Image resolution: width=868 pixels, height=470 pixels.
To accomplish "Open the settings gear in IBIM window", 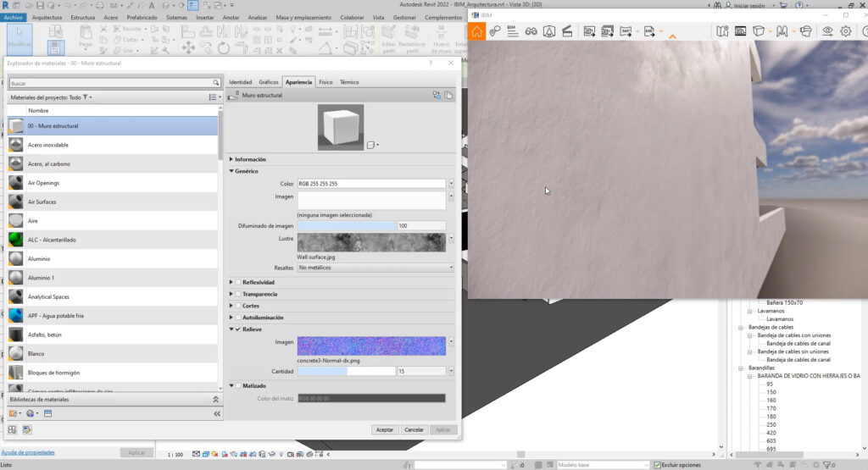I will click(845, 31).
